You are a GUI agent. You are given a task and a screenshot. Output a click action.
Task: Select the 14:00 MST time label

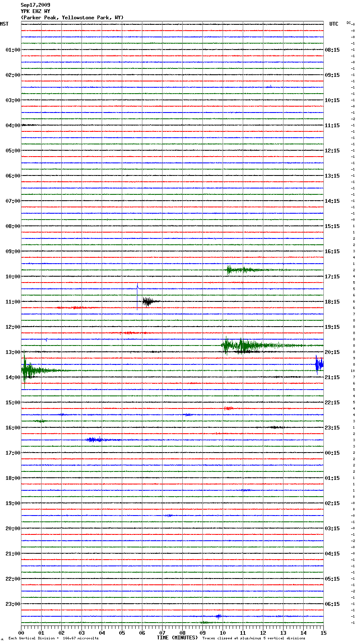tap(13, 377)
